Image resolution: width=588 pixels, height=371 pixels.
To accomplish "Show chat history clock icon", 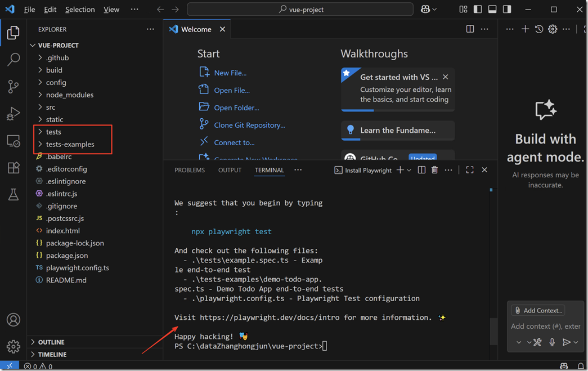I will click(539, 29).
